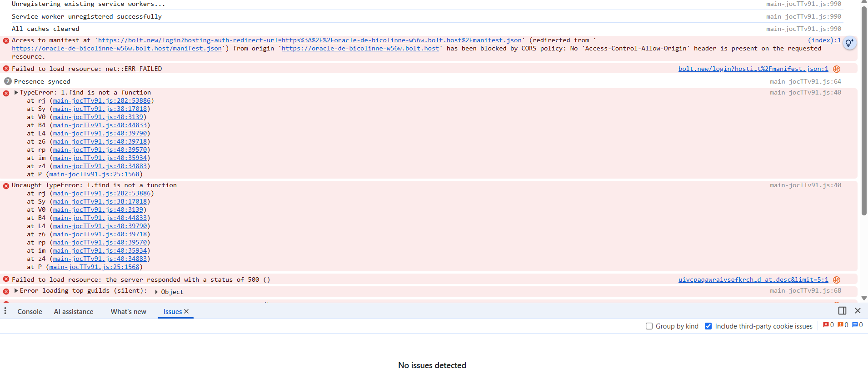868x369 pixels.
Task: Switch to the Console tab
Action: [30, 312]
